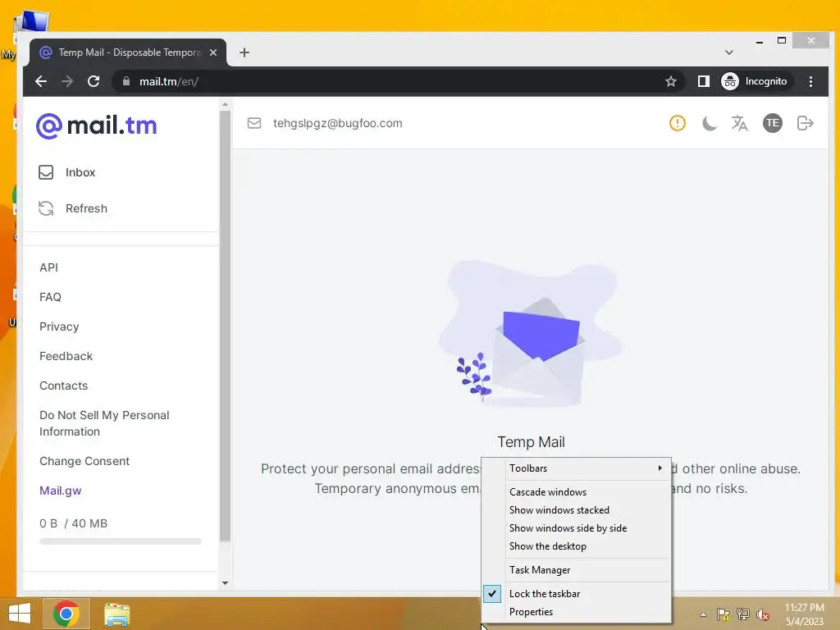This screenshot has width=840, height=630.
Task: Open the Privacy link
Action: [x=59, y=326]
